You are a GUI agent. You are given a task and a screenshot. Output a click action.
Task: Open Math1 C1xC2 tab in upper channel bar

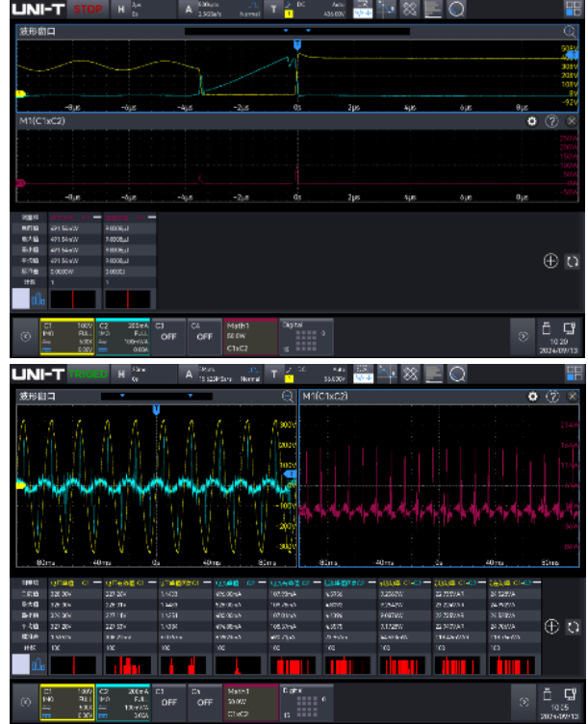tap(249, 332)
